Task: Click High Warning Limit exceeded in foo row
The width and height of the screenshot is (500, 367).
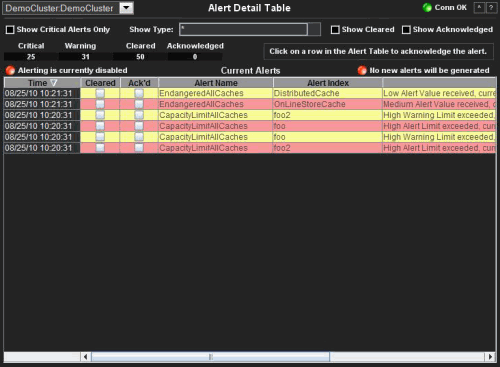Action: pos(439,137)
